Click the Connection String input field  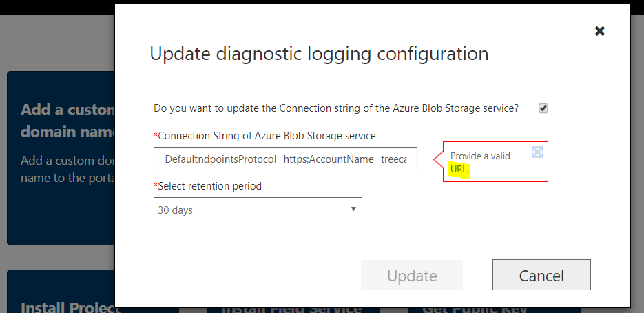pyautogui.click(x=285, y=159)
